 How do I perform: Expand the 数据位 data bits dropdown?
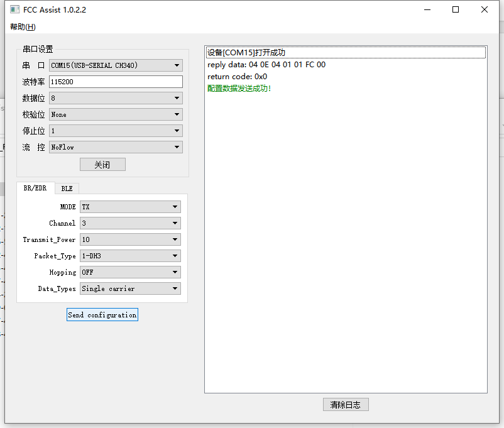pyautogui.click(x=116, y=98)
